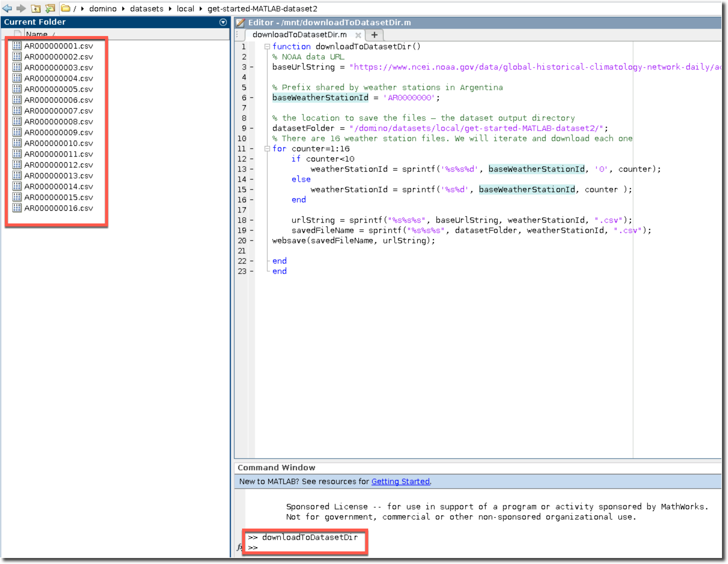Image resolution: width=728 pixels, height=564 pixels.
Task: Click the Current Folder panel title
Action: pos(35,22)
